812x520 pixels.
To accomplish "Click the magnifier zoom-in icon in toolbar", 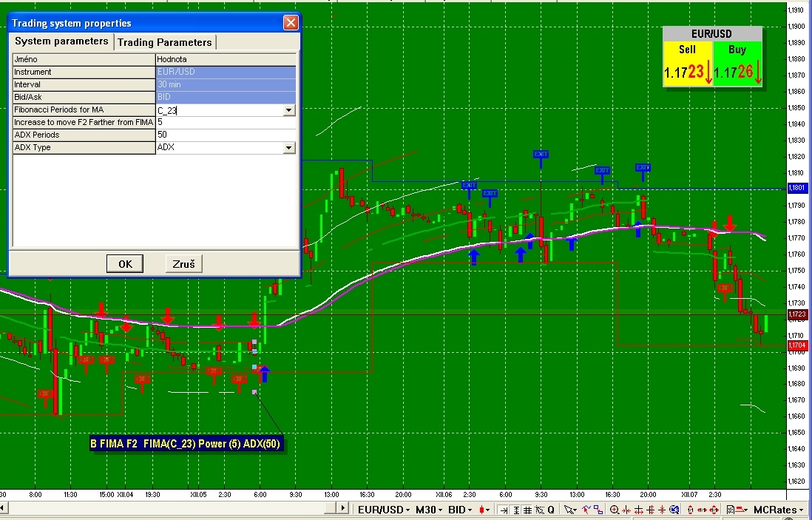I will 615,510.
